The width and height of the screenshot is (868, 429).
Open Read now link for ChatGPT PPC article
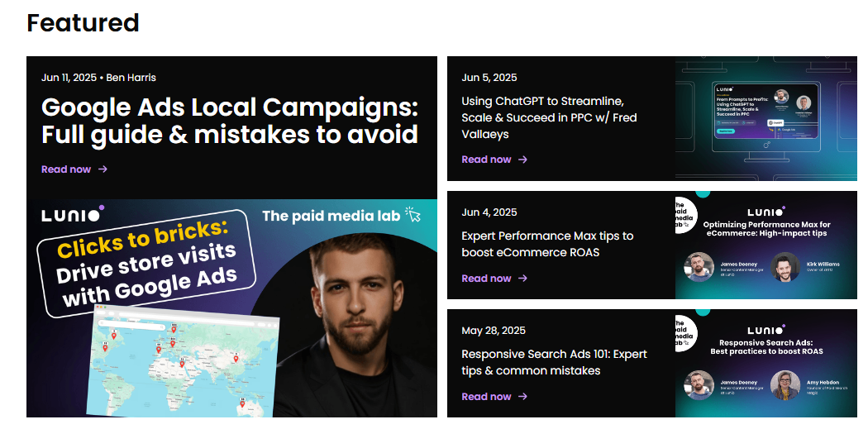486,160
